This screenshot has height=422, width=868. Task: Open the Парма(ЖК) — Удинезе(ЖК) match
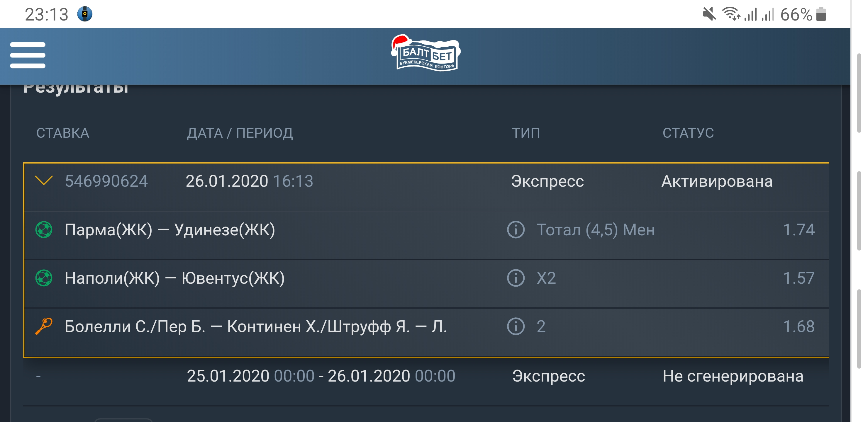pyautogui.click(x=170, y=230)
